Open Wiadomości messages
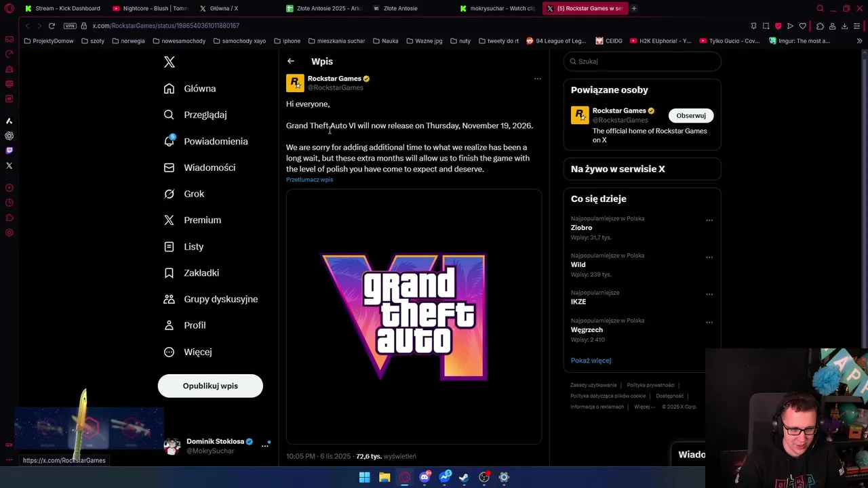The width and height of the screenshot is (868, 488). click(x=199, y=167)
